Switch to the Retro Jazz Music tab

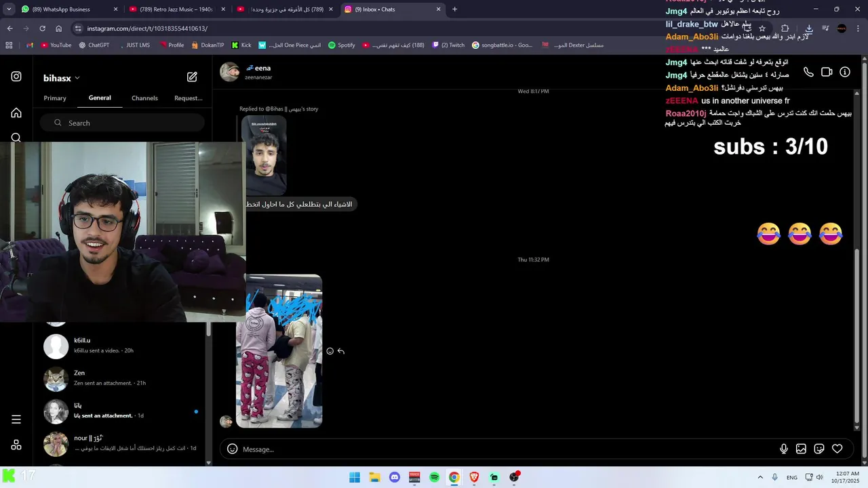pyautogui.click(x=178, y=9)
